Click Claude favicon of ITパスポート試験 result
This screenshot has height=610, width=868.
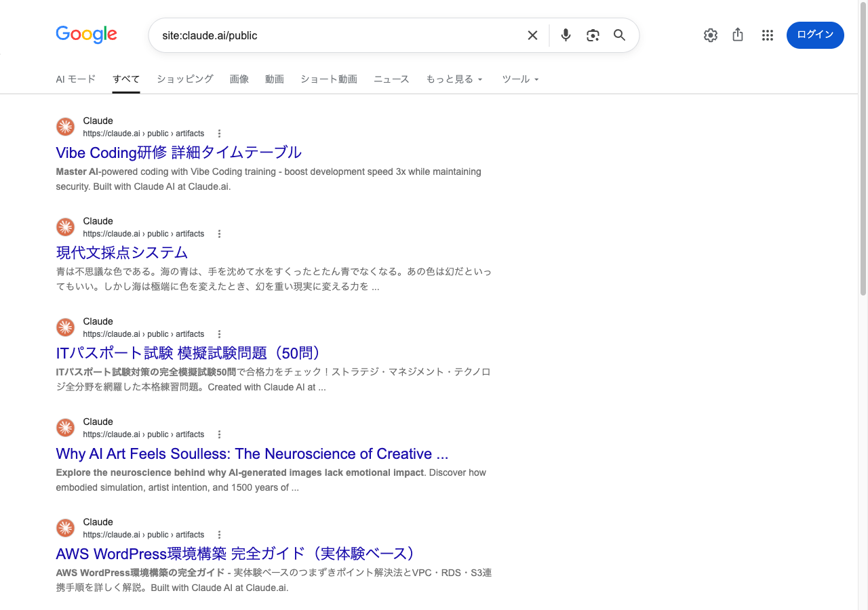(x=65, y=327)
